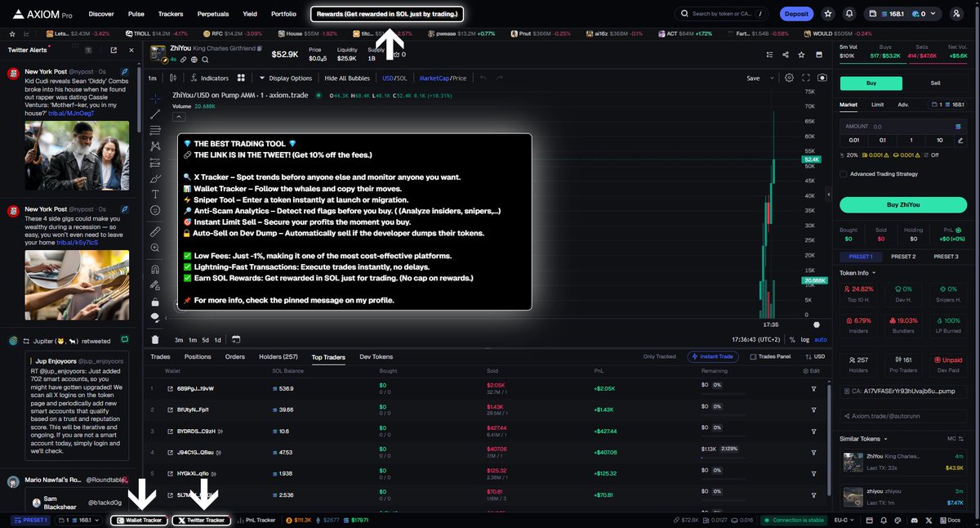This screenshot has width=980, height=528.
Task: Select the zoom-in magnifier tool on chart
Action: pos(155,247)
